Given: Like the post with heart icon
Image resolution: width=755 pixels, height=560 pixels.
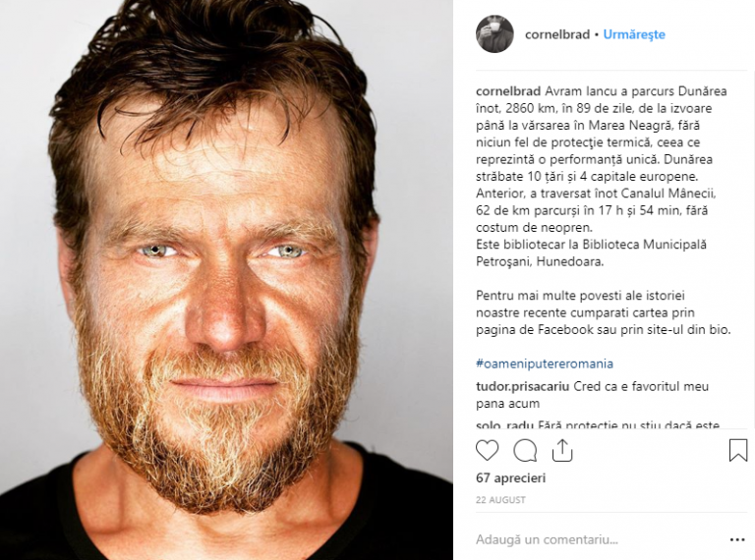Looking at the screenshot, I should point(487,451).
